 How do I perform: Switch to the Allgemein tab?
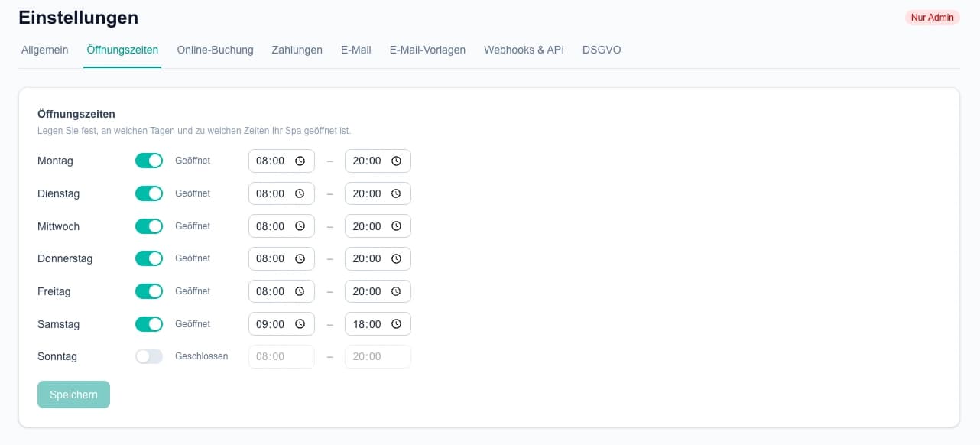(45, 50)
